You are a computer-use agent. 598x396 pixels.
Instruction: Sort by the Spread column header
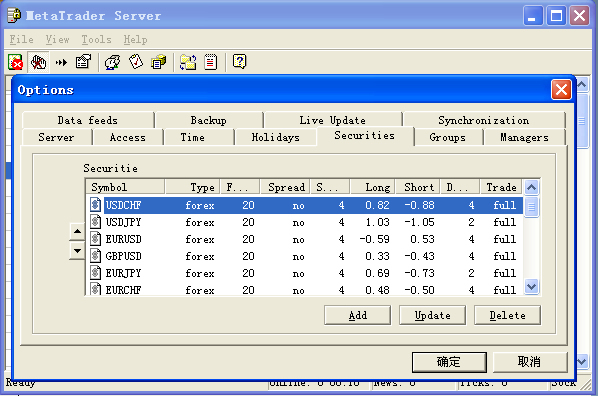(x=285, y=187)
